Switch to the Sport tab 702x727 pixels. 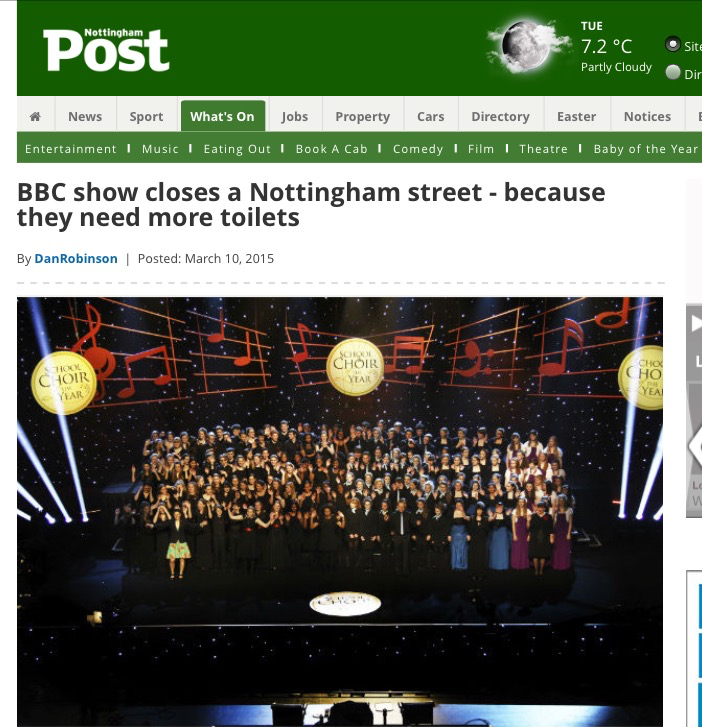[146, 116]
